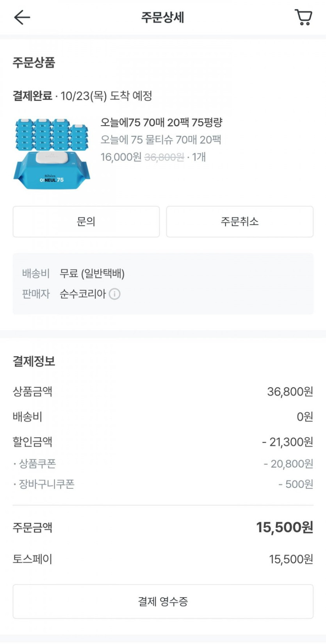The image size is (326, 644).
Task: Open the shopping cart
Action: click(303, 18)
